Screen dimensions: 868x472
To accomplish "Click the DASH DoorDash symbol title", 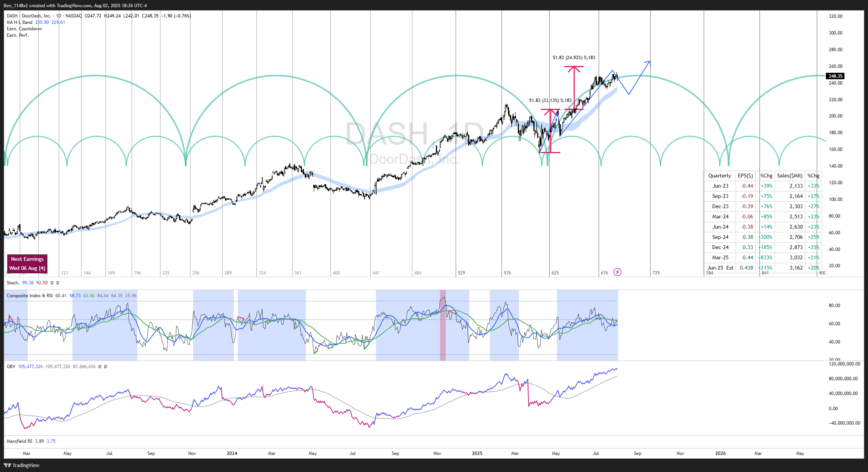I will [29, 16].
